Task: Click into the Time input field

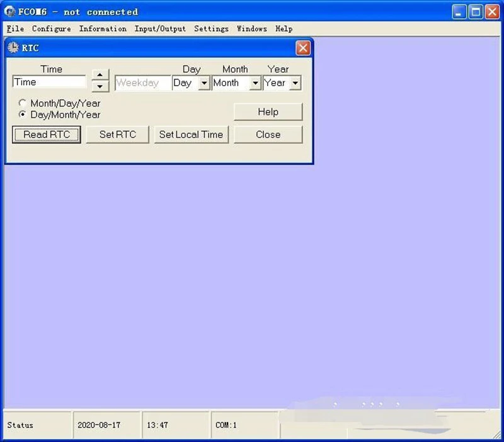Action: tap(49, 82)
